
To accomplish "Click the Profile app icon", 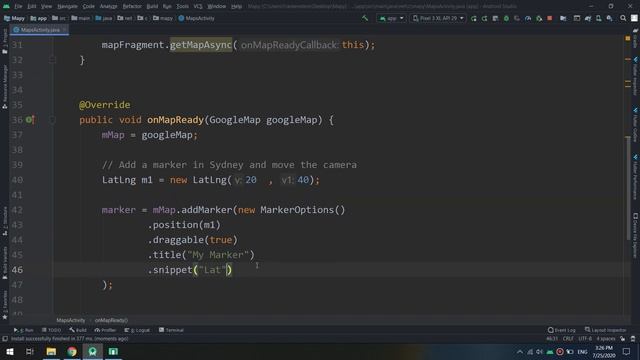I will pyautogui.click(x=528, y=18).
